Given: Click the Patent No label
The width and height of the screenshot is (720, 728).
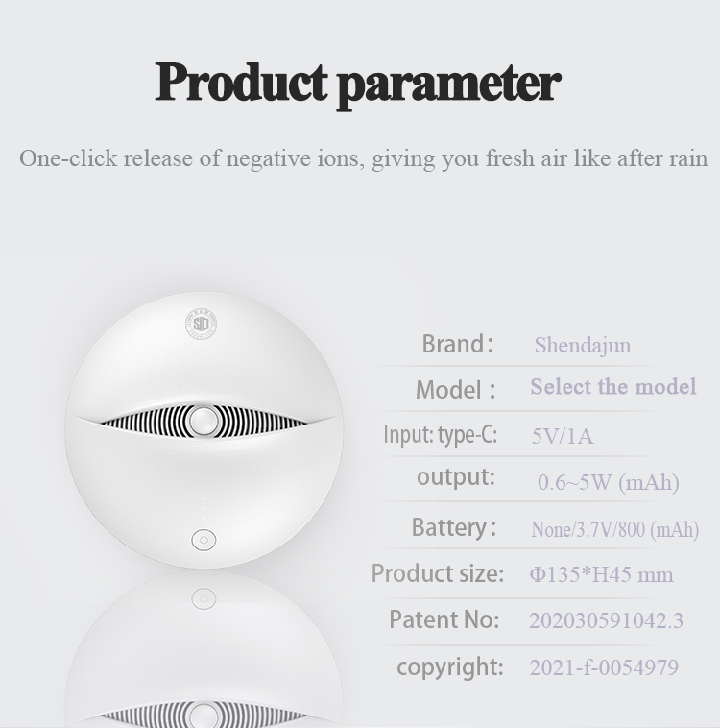Looking at the screenshot, I should tap(444, 619).
